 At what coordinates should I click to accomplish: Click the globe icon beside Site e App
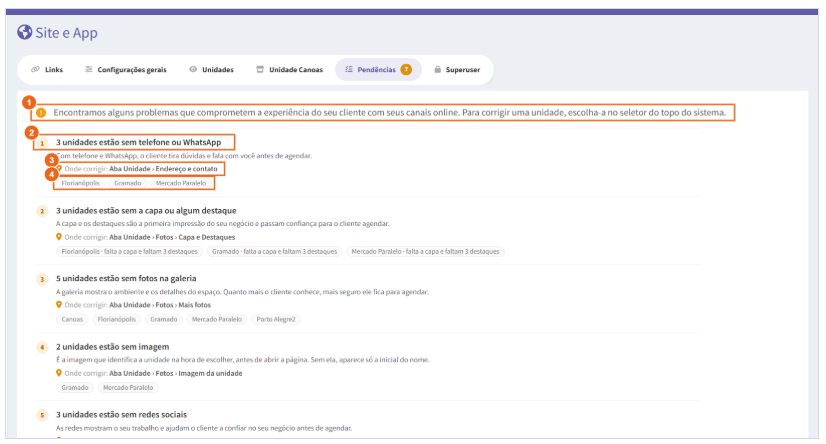tap(24, 32)
